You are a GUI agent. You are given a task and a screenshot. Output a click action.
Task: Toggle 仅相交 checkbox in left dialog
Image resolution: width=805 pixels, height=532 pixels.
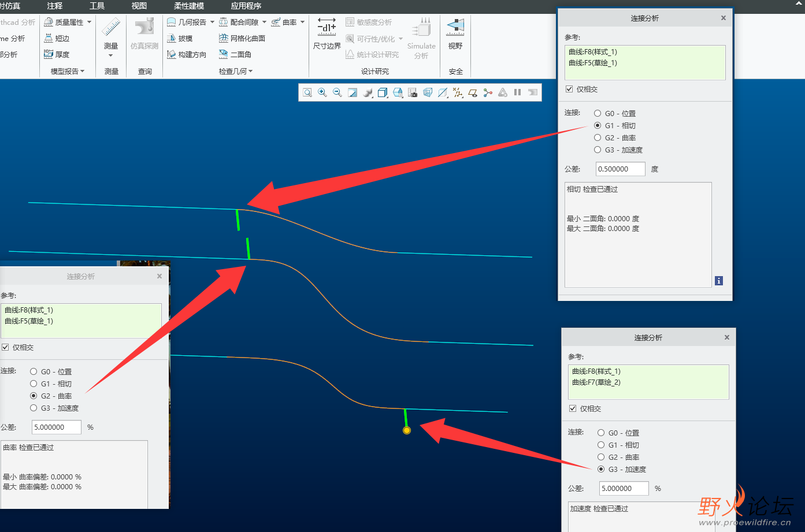[x=5, y=347]
